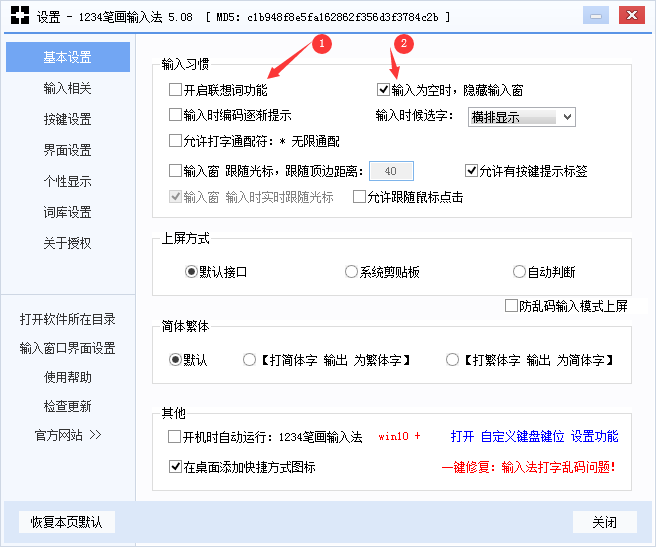The width and height of the screenshot is (656, 547).
Task: Select 默认 in 简体繁体 group
Action: click(x=175, y=360)
